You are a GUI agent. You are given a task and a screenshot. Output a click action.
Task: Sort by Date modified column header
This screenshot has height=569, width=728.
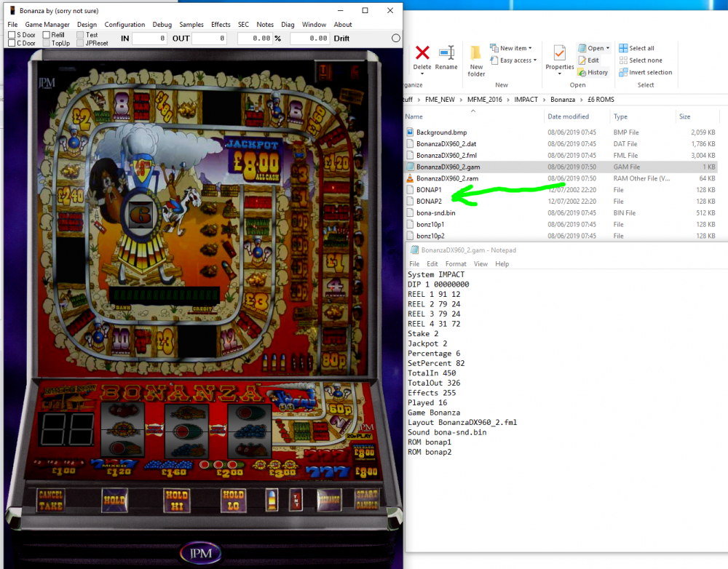coord(569,116)
